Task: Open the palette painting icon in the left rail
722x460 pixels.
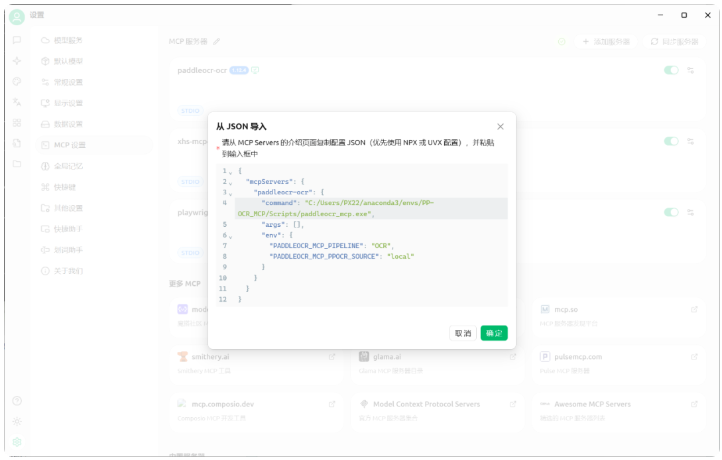Action: [17, 82]
